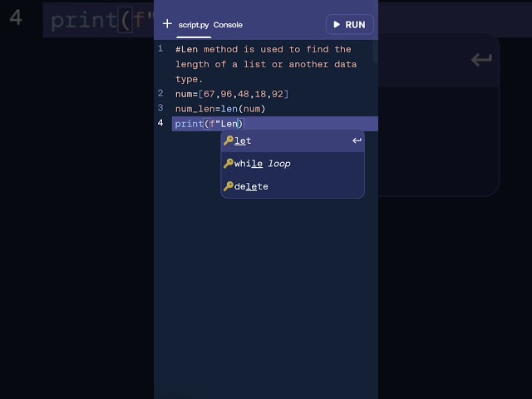Click the key icon beside 'while loop'
The width and height of the screenshot is (532, 399).
[229, 164]
